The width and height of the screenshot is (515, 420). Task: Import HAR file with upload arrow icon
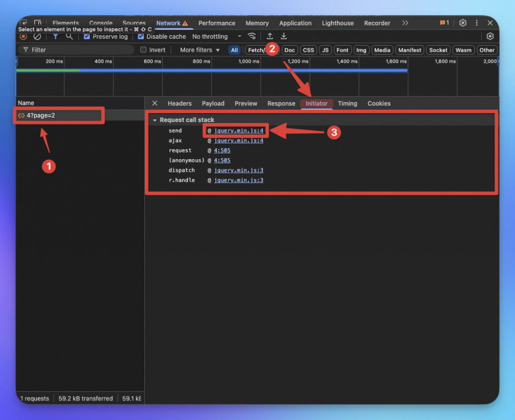[x=270, y=36]
